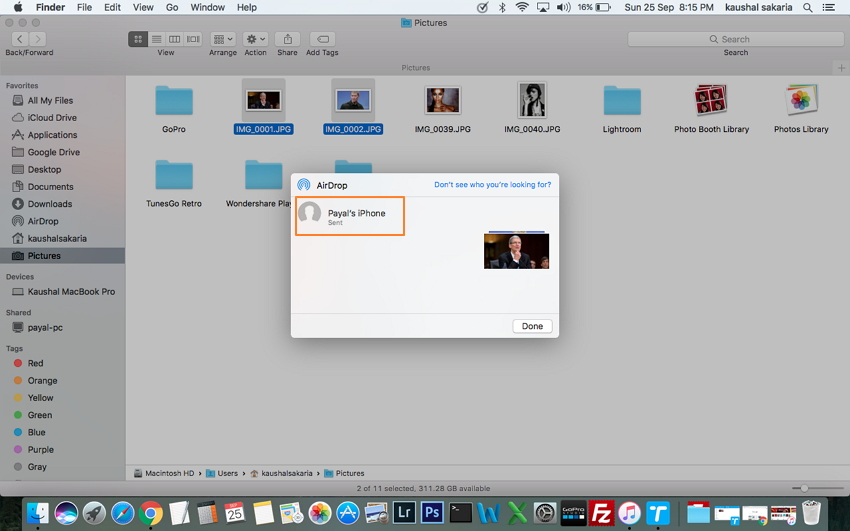This screenshot has width=850, height=531.
Task: Click "Don't see who you're looking for?" link
Action: click(x=491, y=185)
